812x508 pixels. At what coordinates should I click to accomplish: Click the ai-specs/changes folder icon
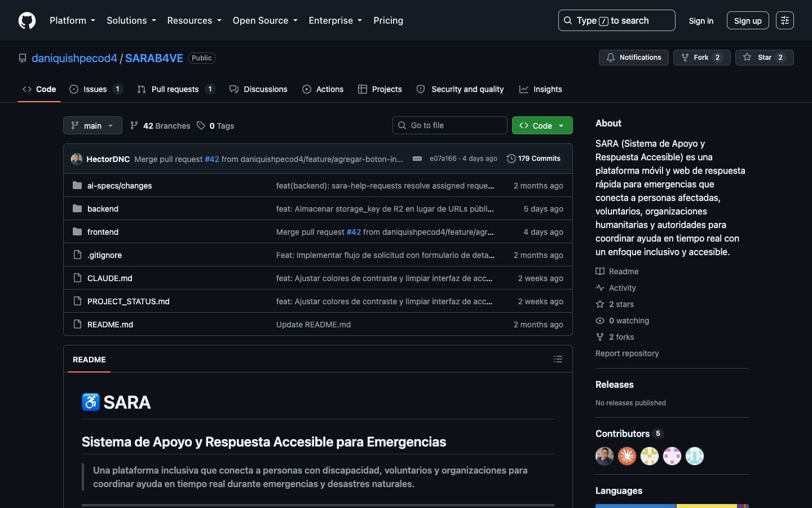(x=77, y=185)
